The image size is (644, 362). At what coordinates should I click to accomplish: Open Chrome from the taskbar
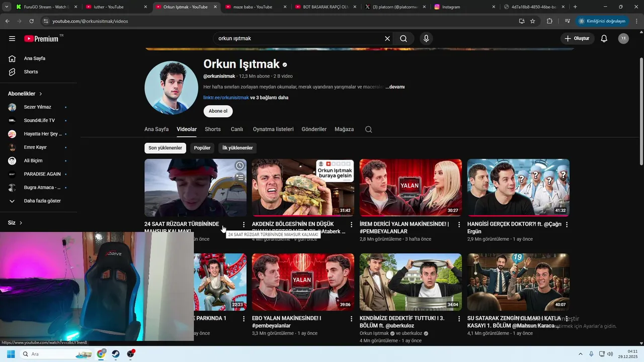pyautogui.click(x=101, y=354)
